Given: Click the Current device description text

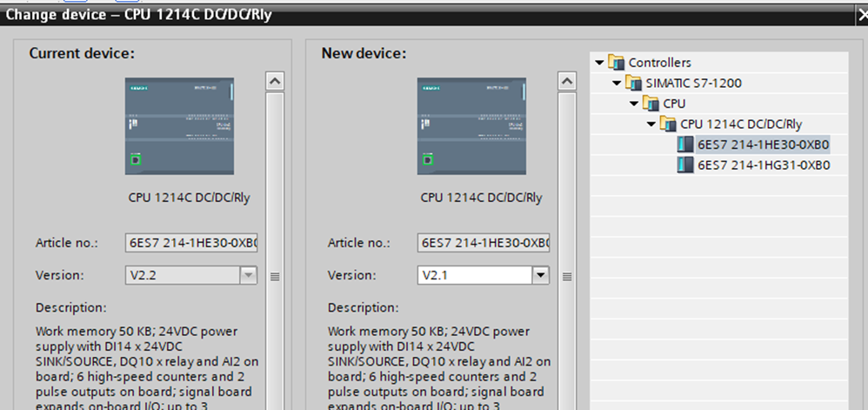Looking at the screenshot, I should pyautogui.click(x=147, y=369).
